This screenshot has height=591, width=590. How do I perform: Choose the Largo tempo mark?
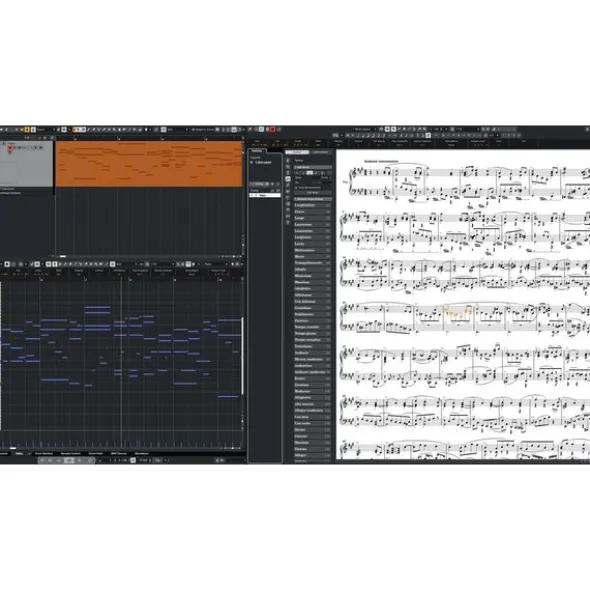(x=312, y=218)
